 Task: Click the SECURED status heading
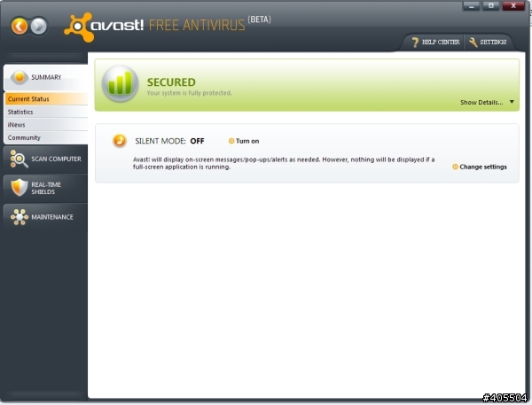(x=171, y=82)
